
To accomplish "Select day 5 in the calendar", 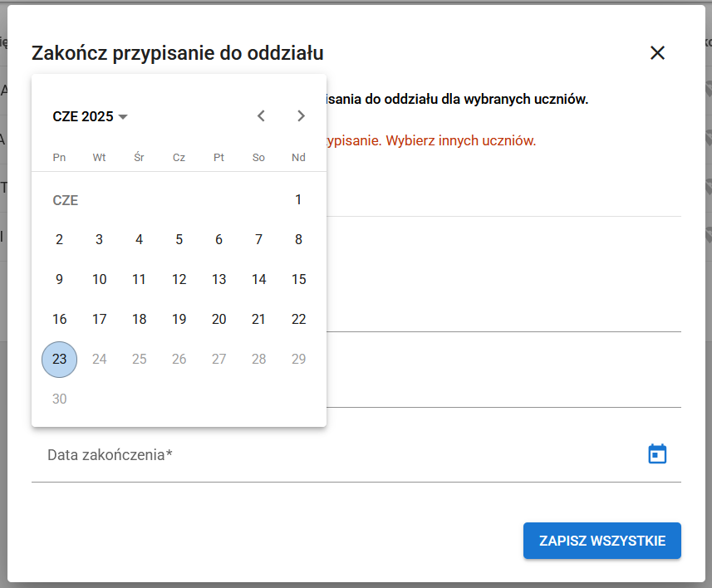I will tap(179, 240).
